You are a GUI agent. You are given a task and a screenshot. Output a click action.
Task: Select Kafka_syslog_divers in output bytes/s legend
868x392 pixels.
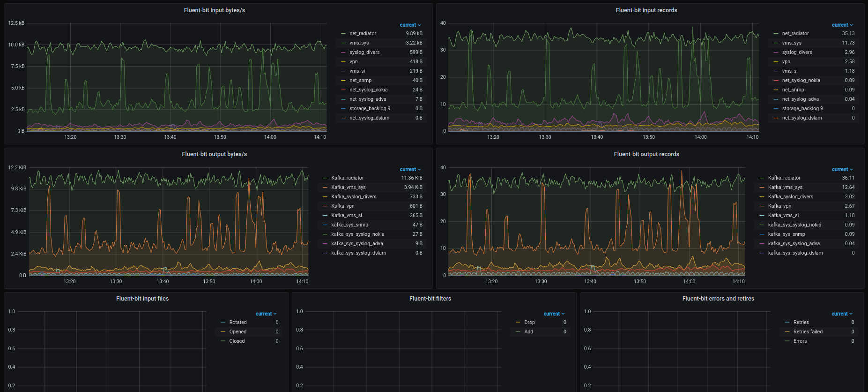pos(354,197)
